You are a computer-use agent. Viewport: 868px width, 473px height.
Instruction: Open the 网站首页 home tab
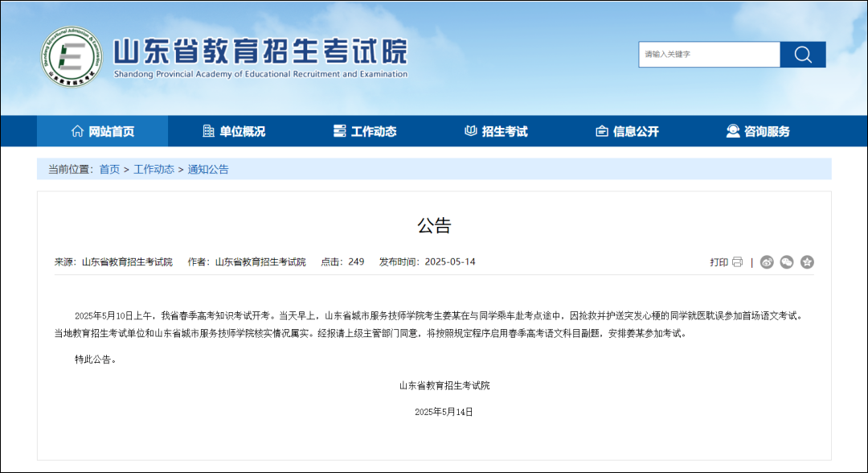pyautogui.click(x=102, y=131)
